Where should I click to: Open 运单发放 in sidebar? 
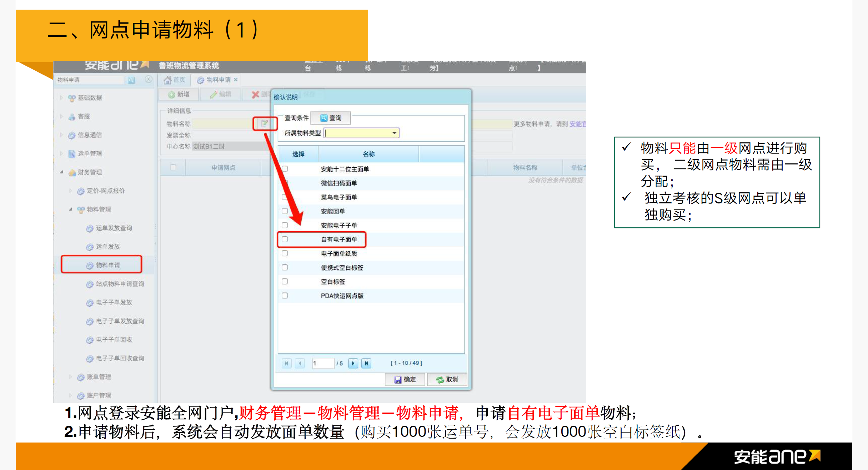108,247
